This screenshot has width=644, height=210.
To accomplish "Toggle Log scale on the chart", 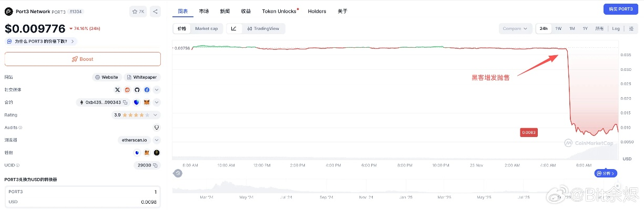I will [616, 28].
